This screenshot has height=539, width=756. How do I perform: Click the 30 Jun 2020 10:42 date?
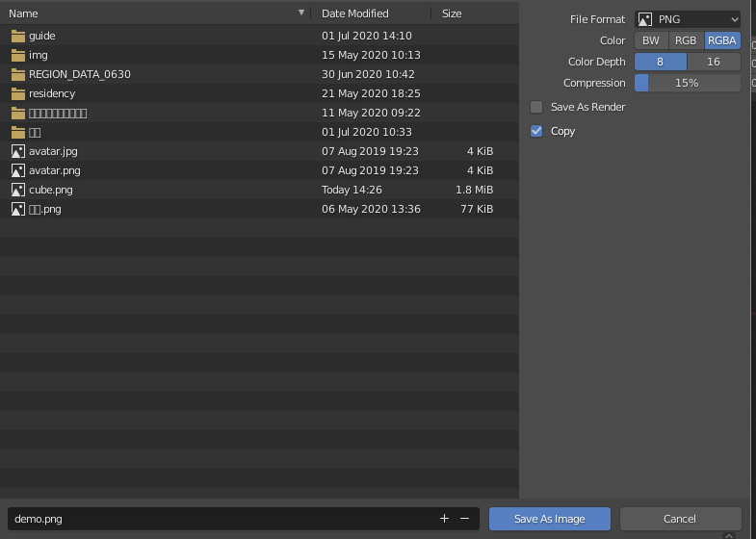368,74
